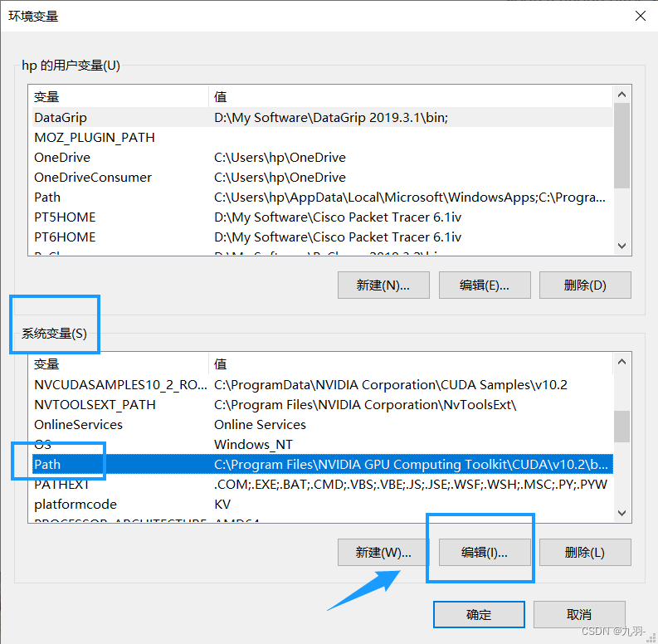Click system variables scrollbar down arrow
Screen dimensions: 658x644
(x=622, y=513)
